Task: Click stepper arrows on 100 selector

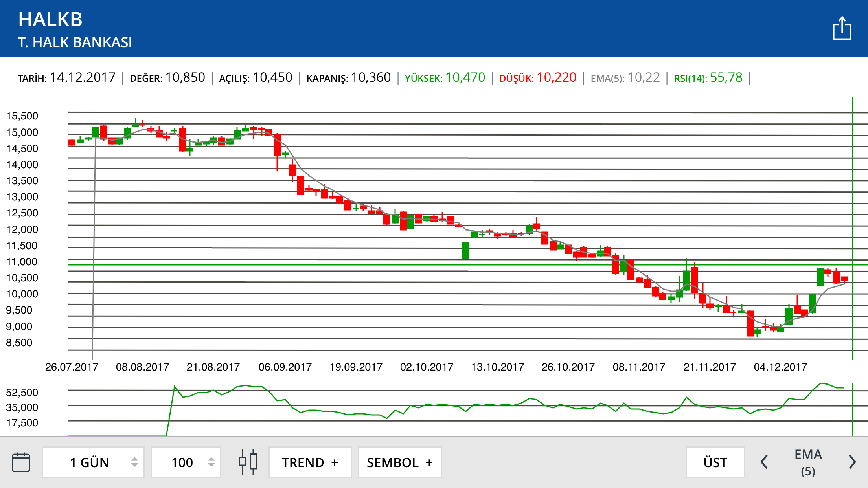Action: click(x=211, y=462)
